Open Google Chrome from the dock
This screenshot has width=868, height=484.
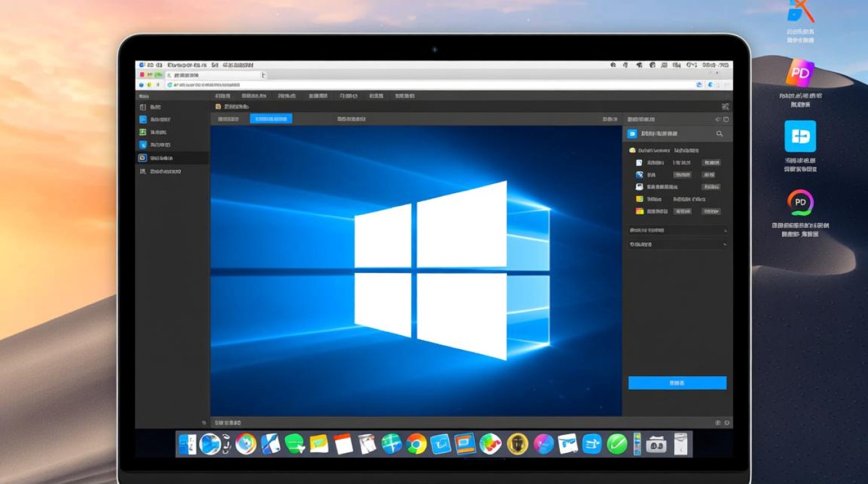click(x=416, y=444)
